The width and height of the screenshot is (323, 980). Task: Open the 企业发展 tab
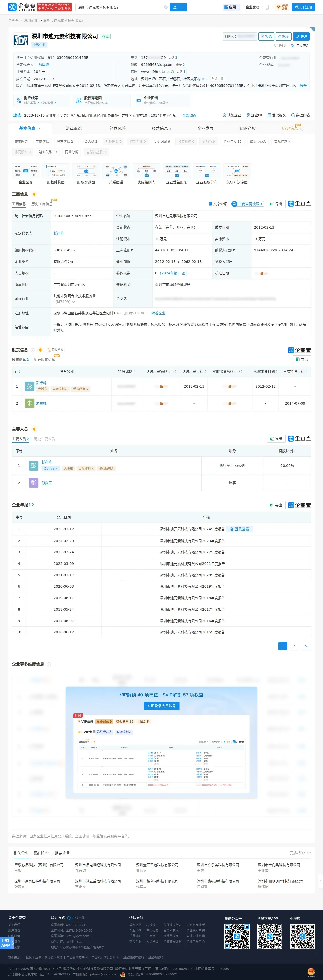(206, 129)
